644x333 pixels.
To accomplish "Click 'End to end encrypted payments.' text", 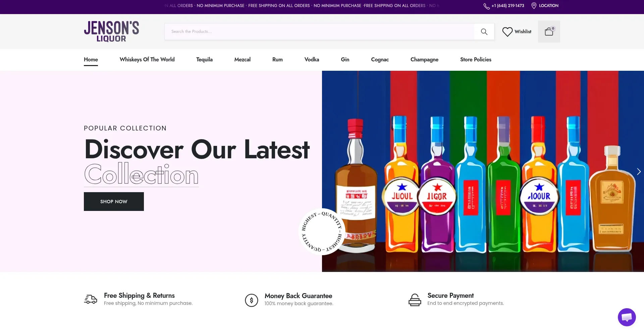I will (x=466, y=303).
